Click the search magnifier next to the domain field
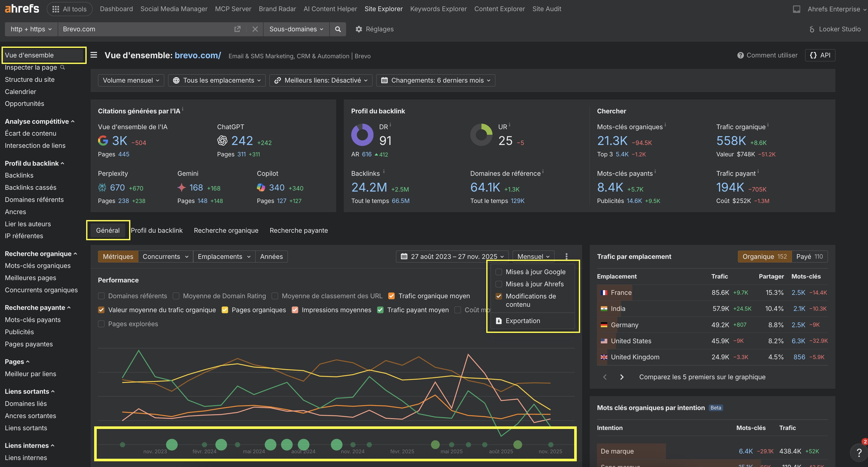Viewport: 868px width, 467px height. click(x=338, y=29)
